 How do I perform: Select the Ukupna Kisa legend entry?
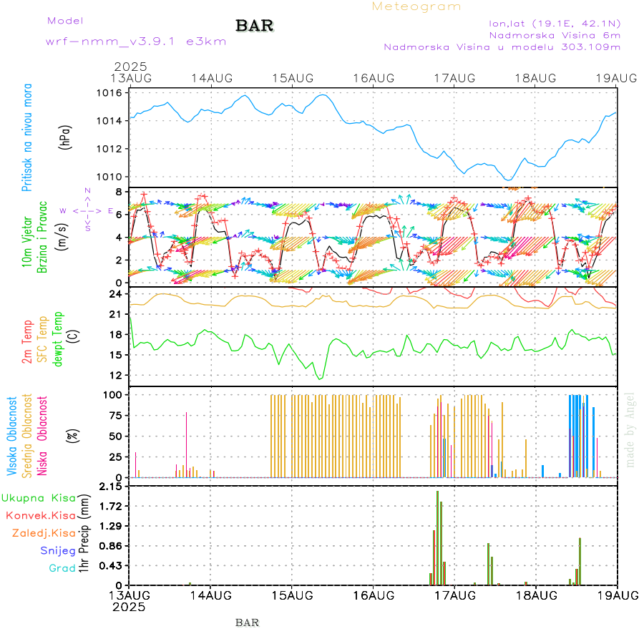[38, 497]
